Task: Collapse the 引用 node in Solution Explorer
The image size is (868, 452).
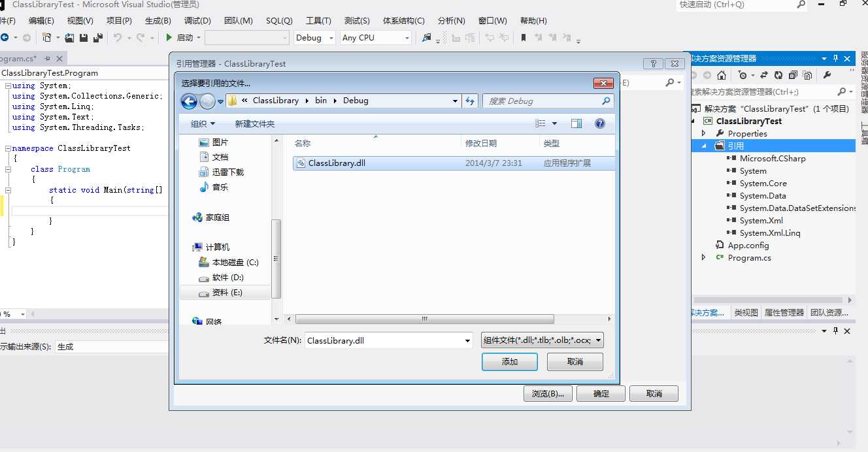Action: pyautogui.click(x=704, y=146)
